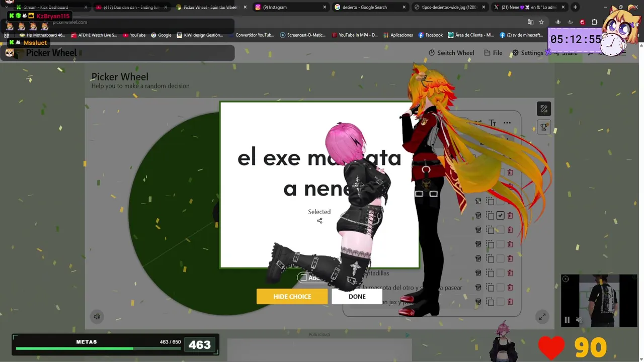
Task: Click the DONE button
Action: pos(357,297)
